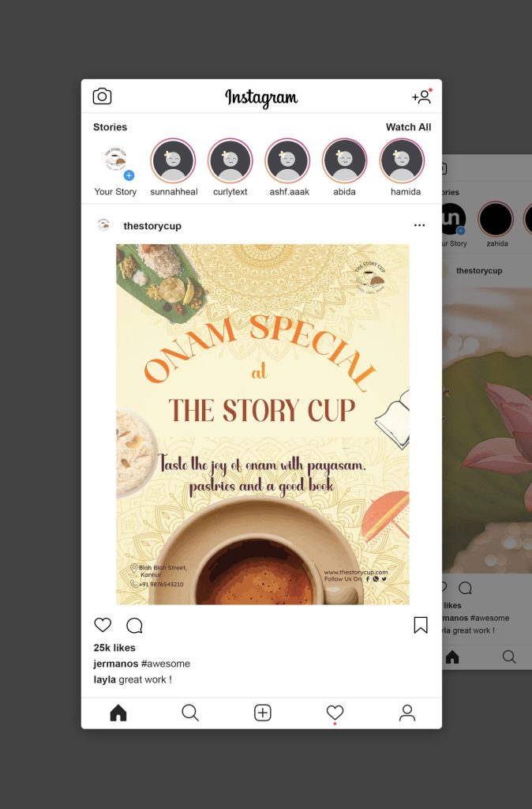Open Profile tab in bottom bar
This screenshot has width=532, height=809.
(407, 713)
